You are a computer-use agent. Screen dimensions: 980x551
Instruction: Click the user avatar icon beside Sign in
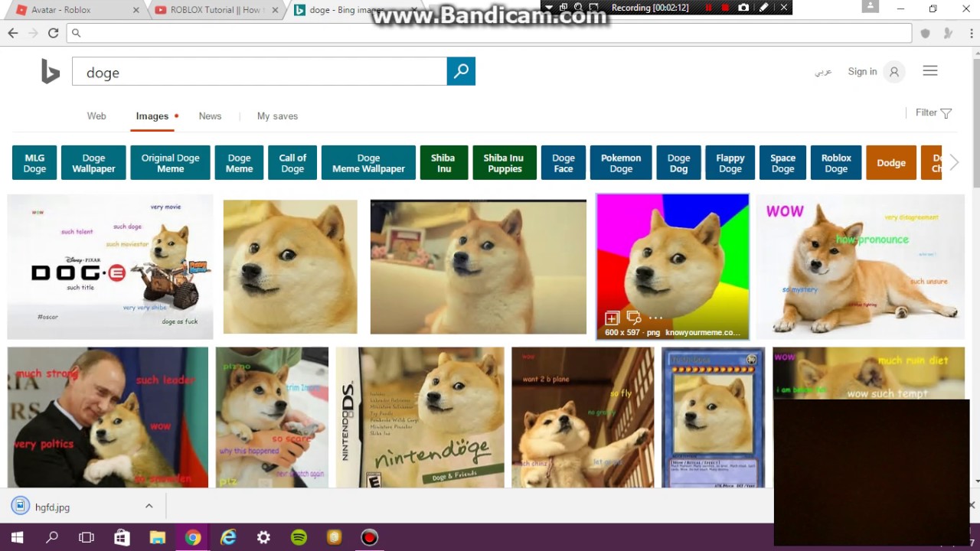pyautogui.click(x=893, y=72)
